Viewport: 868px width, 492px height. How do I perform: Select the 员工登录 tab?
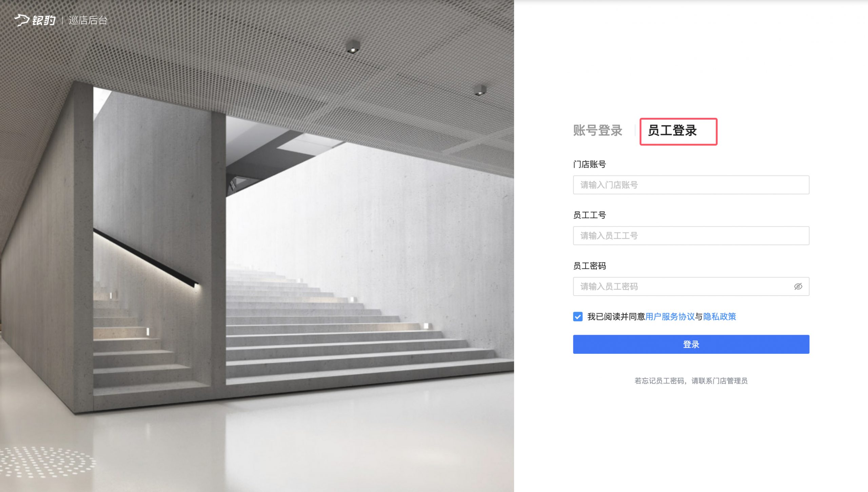[x=672, y=130]
